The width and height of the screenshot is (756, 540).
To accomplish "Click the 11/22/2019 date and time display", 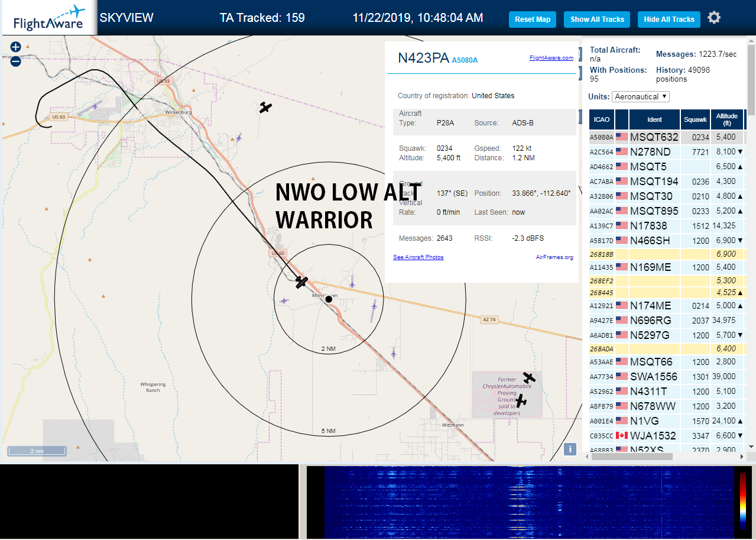I will (418, 18).
